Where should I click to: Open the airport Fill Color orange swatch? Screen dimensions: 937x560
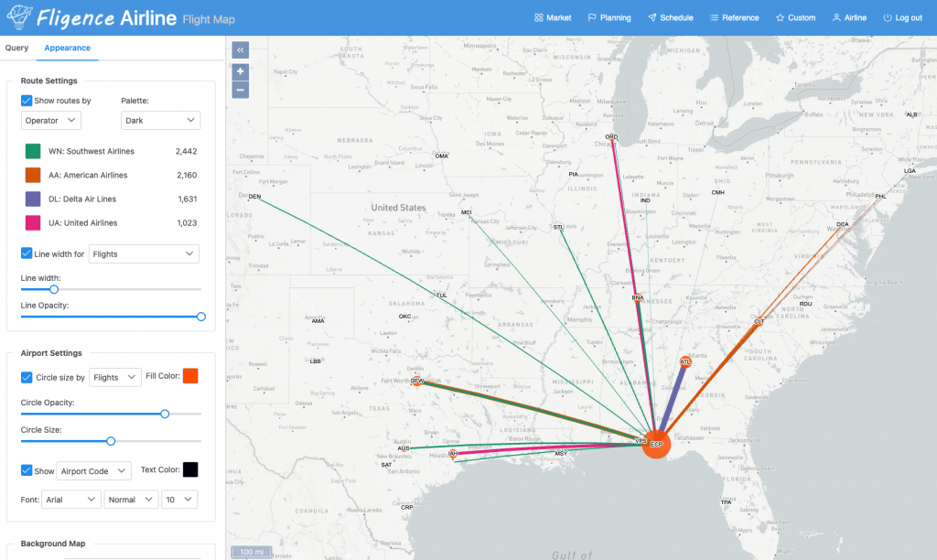[x=190, y=376]
